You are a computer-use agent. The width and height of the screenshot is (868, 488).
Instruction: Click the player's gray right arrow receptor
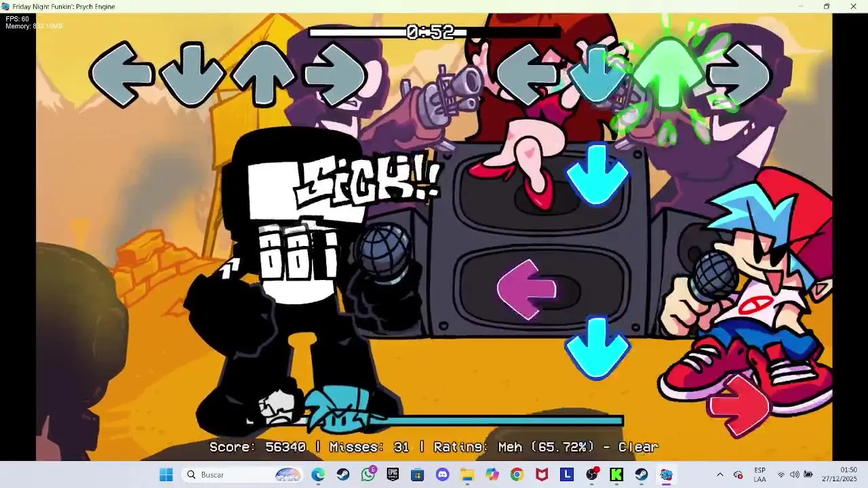coord(739,74)
